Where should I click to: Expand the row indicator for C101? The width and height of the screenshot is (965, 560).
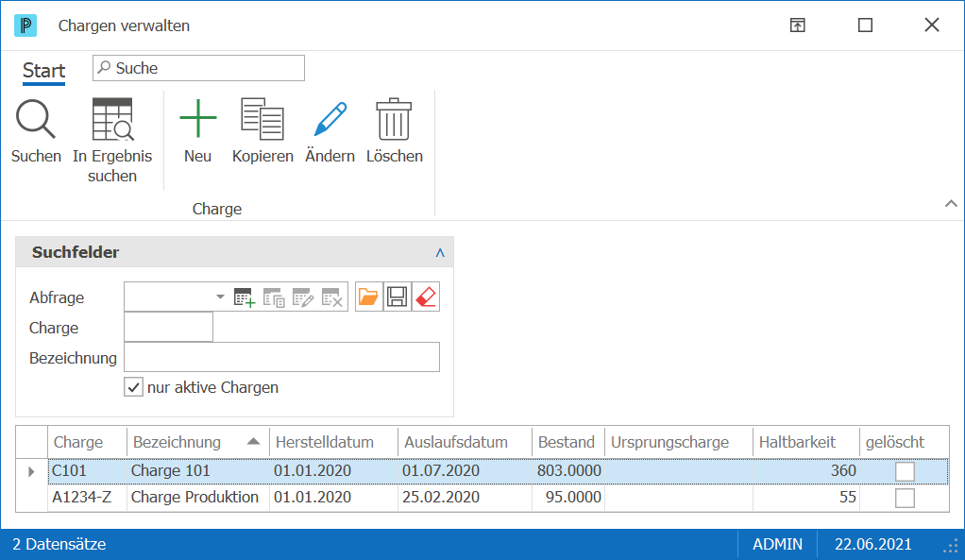(x=31, y=472)
